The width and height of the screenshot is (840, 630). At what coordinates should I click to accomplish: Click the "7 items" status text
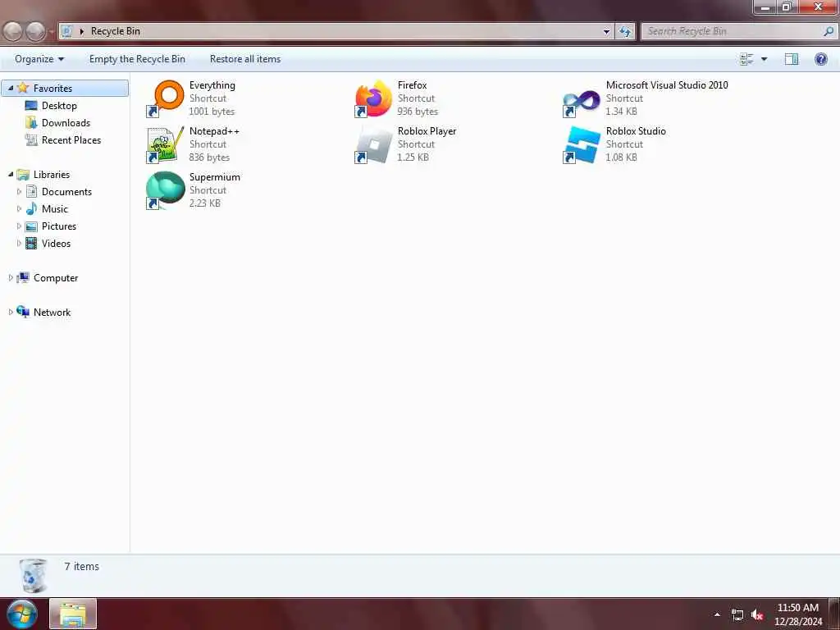81,566
